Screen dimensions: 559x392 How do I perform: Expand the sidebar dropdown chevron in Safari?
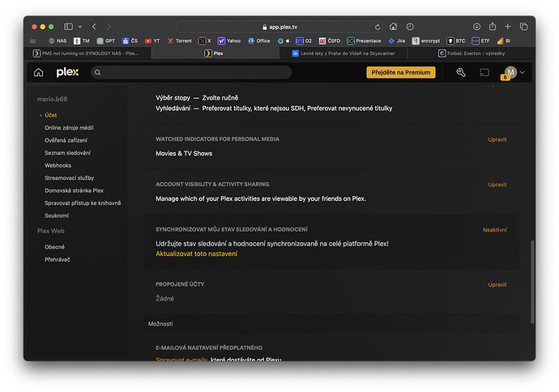pos(80,27)
